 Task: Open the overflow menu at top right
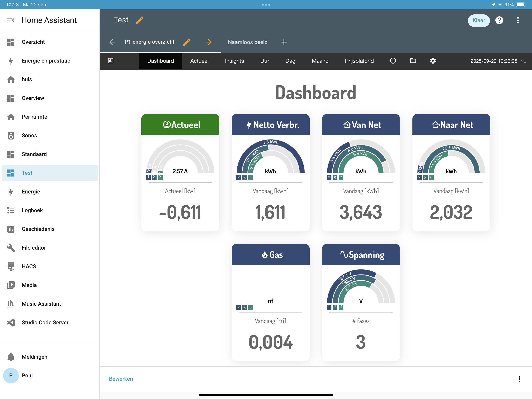click(518, 20)
